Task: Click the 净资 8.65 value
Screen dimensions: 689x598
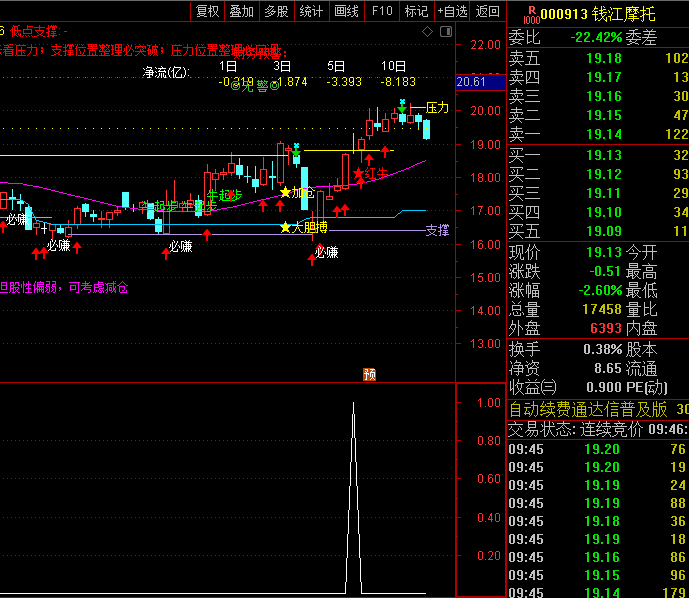Action: pos(608,368)
